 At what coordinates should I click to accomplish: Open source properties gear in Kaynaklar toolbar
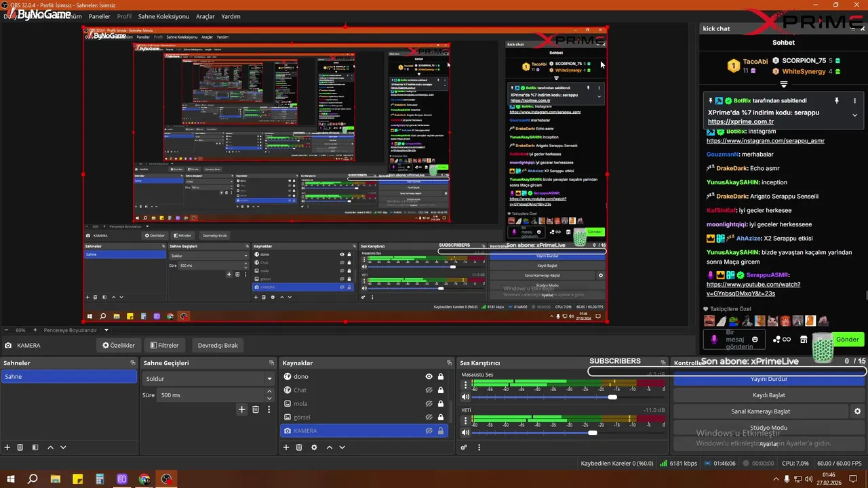[314, 447]
